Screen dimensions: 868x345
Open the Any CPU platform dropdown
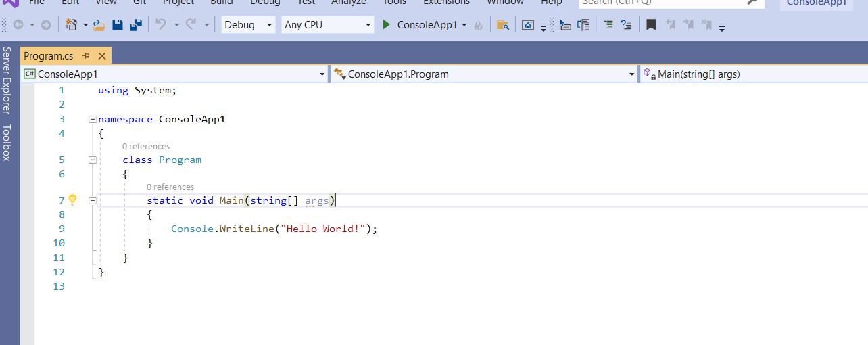[328, 25]
